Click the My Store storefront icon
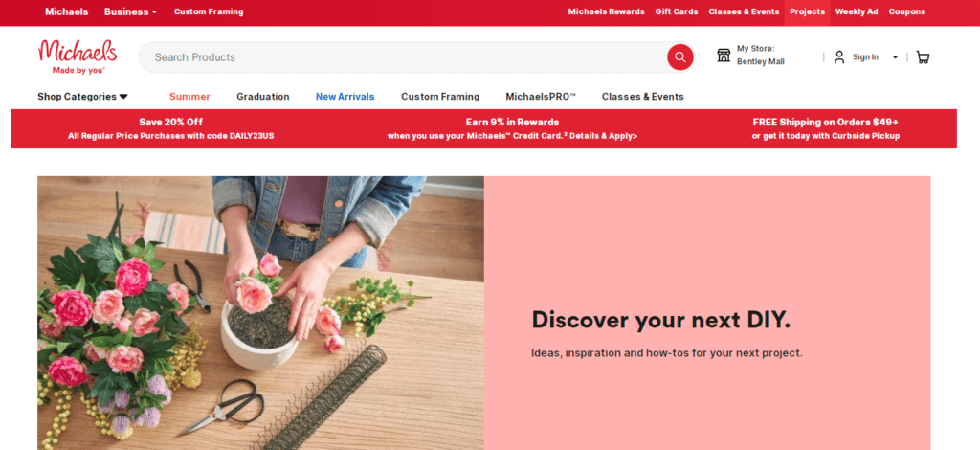Screen dimensions: 980x450 [x=724, y=55]
